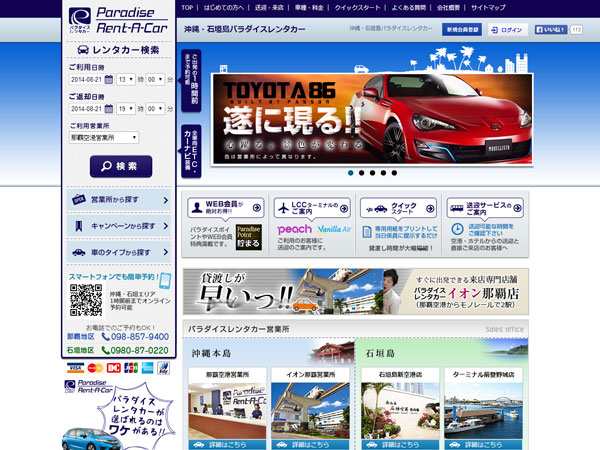Expand the return hour dropdown showing 19
This screenshot has height=450, width=600.
[126, 108]
